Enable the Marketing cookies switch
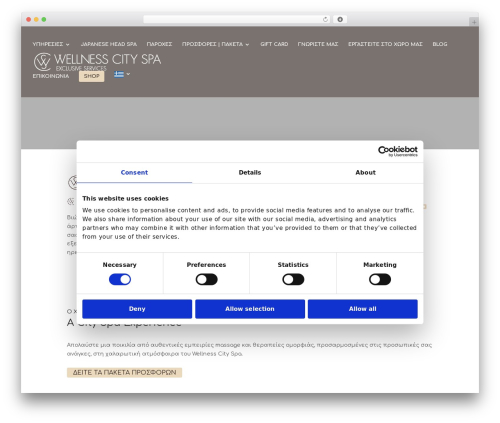 [380, 279]
